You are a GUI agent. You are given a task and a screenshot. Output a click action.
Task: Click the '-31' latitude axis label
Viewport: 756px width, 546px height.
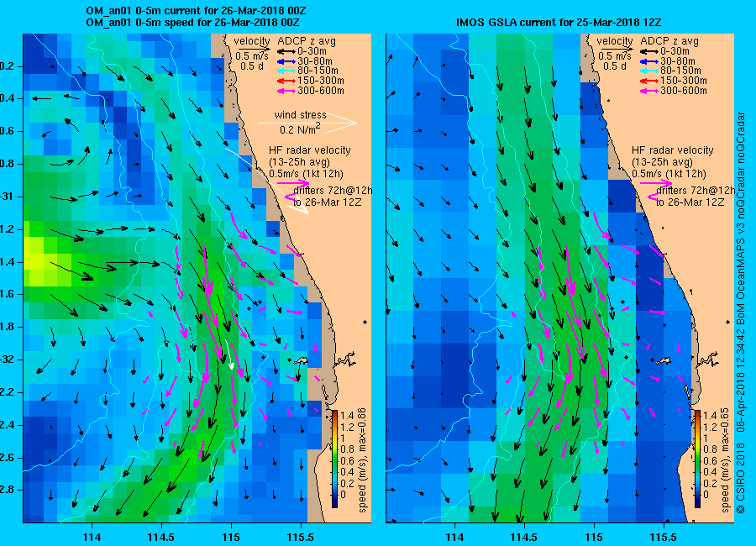[8, 197]
